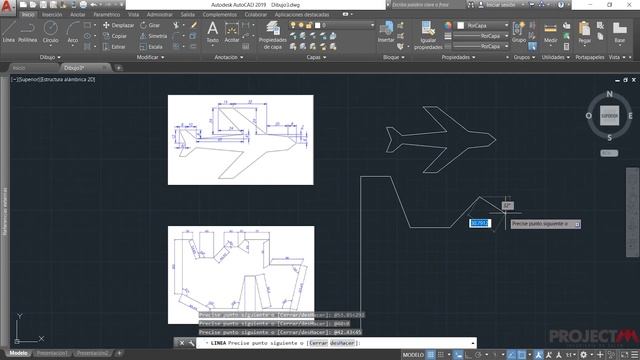
Task: Click the Pegar clipboard tool
Action: [x=584, y=33]
